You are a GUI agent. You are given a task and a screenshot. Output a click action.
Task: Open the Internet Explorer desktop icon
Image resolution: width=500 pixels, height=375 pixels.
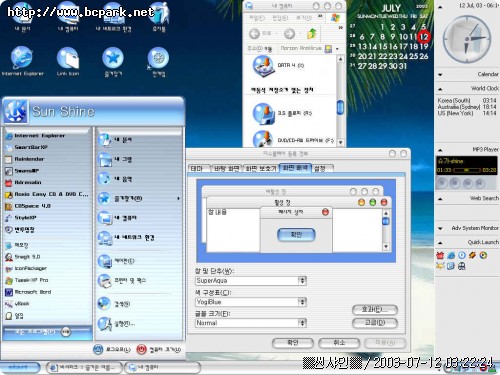point(22,61)
